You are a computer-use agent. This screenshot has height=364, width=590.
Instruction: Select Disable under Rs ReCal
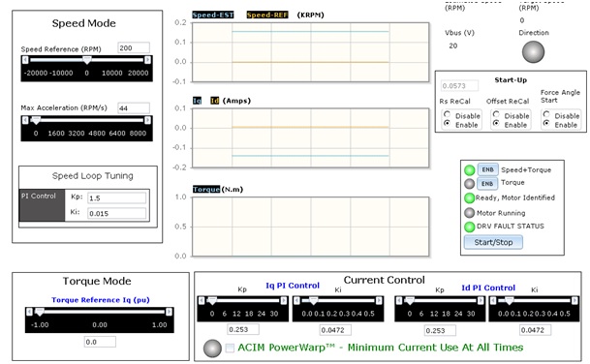pyautogui.click(x=447, y=114)
